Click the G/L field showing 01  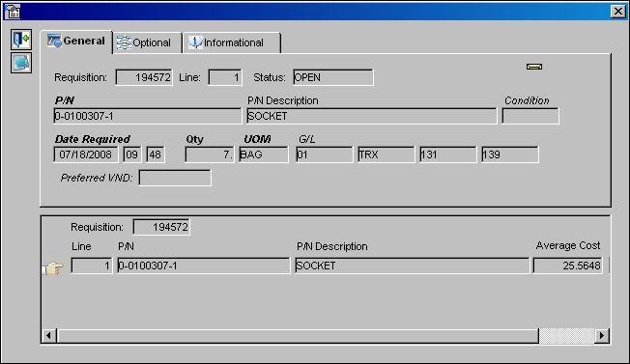coord(325,154)
